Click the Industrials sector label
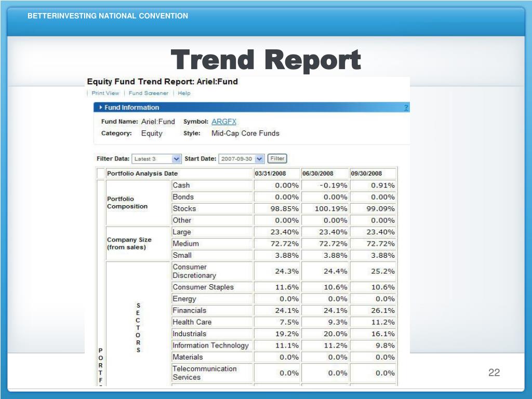This screenshot has height=399, width=532. [189, 334]
